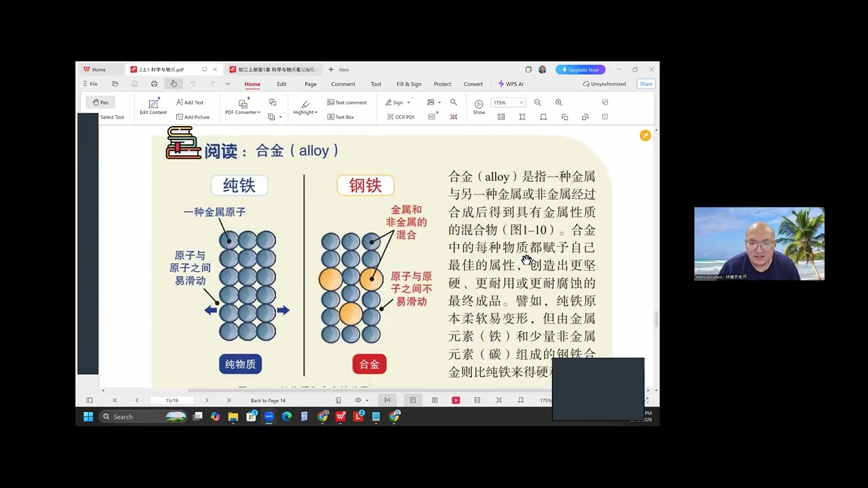The height and width of the screenshot is (488, 868).
Task: Go to next page arrow
Action: [207, 401]
